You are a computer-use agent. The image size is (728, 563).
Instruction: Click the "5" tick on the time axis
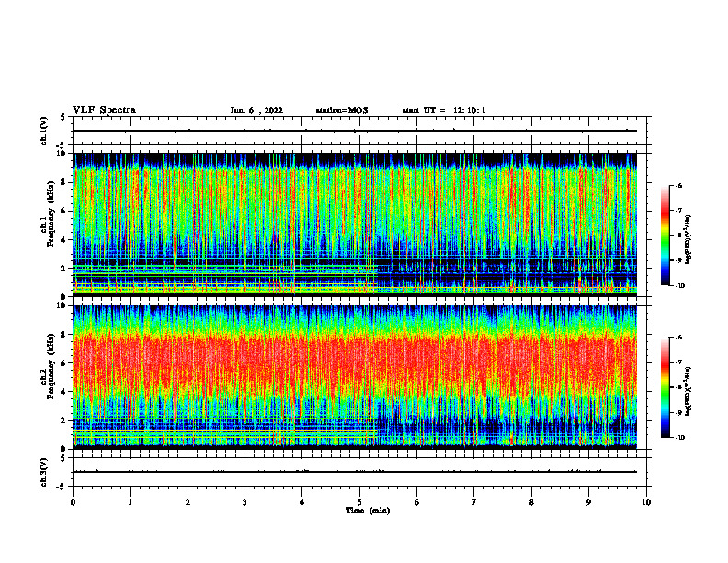(359, 502)
